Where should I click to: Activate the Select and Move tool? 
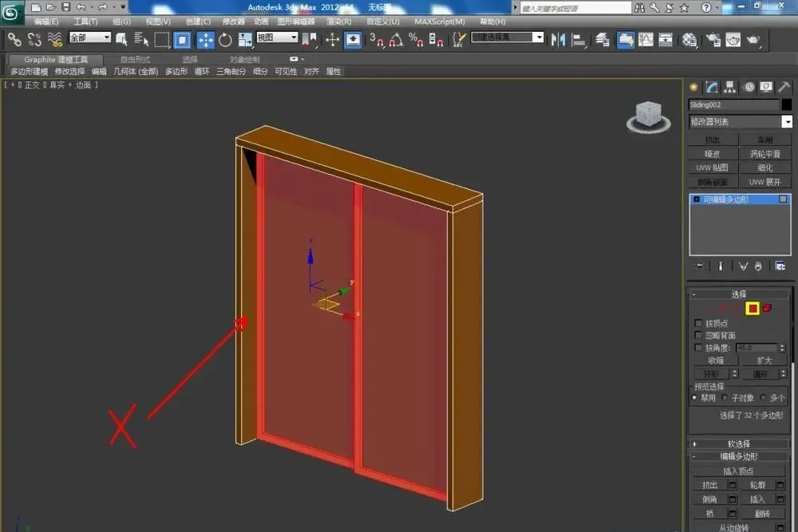(x=206, y=39)
